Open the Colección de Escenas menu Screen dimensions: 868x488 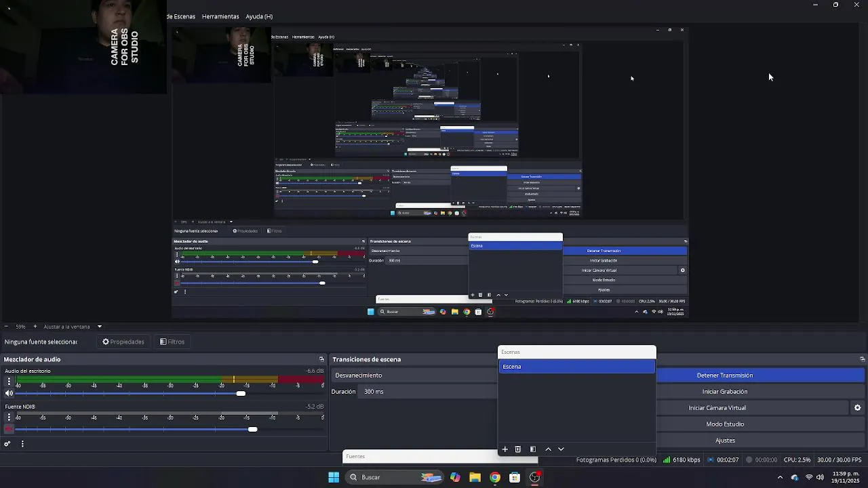(181, 16)
